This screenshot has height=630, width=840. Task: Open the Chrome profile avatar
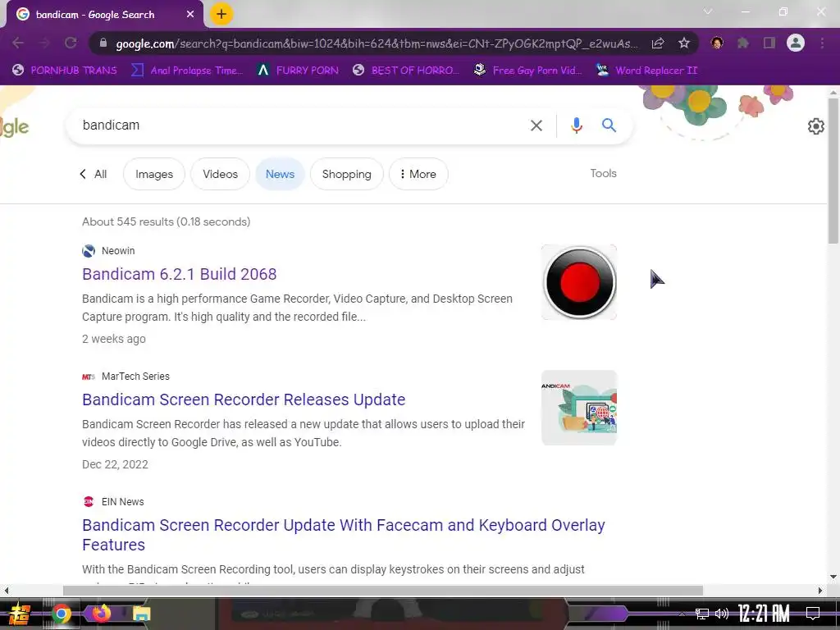(x=796, y=43)
